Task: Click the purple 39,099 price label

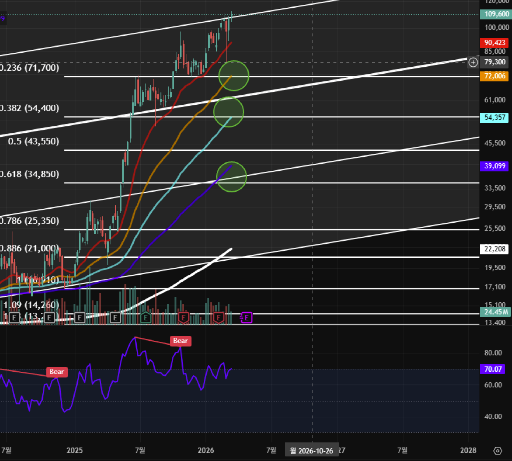Action: click(x=494, y=166)
